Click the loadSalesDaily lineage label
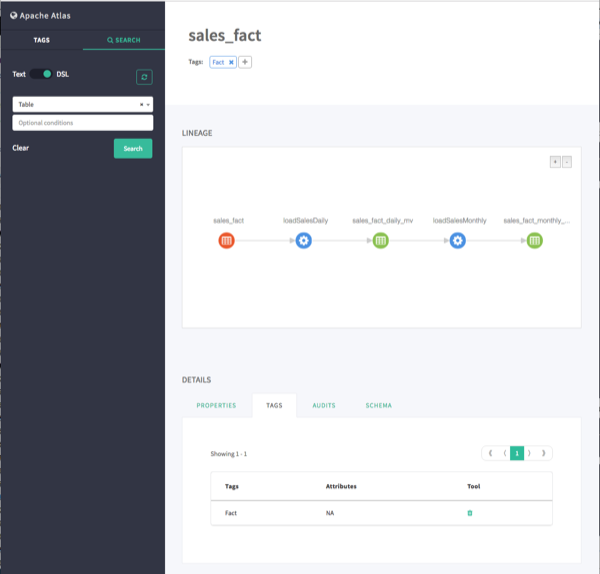 (x=305, y=220)
